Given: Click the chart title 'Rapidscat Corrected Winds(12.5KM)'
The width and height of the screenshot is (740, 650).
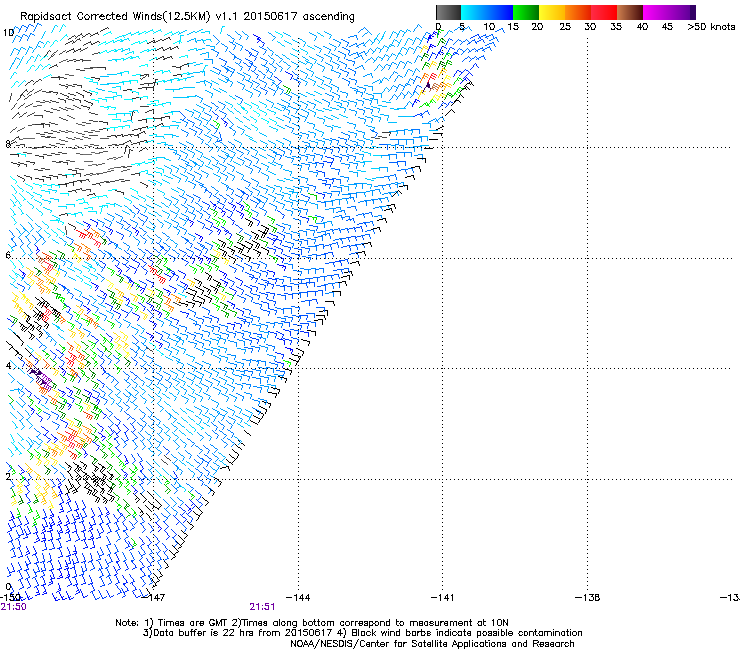Looking at the screenshot, I should pos(115,16).
